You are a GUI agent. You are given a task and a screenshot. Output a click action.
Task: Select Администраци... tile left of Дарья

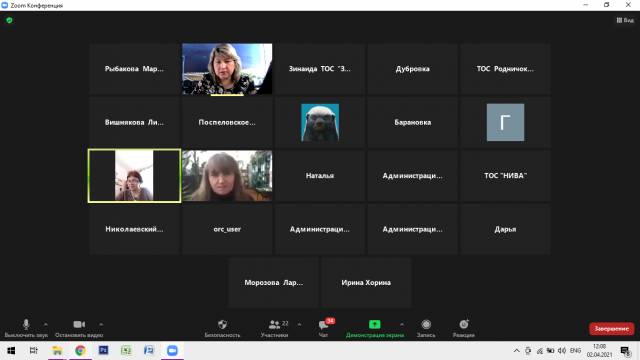point(412,229)
